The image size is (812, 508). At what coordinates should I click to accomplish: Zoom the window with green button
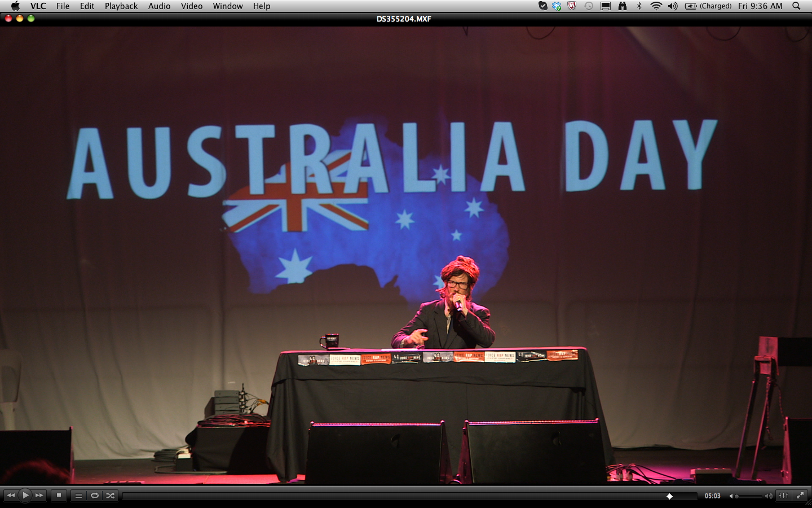click(31, 19)
